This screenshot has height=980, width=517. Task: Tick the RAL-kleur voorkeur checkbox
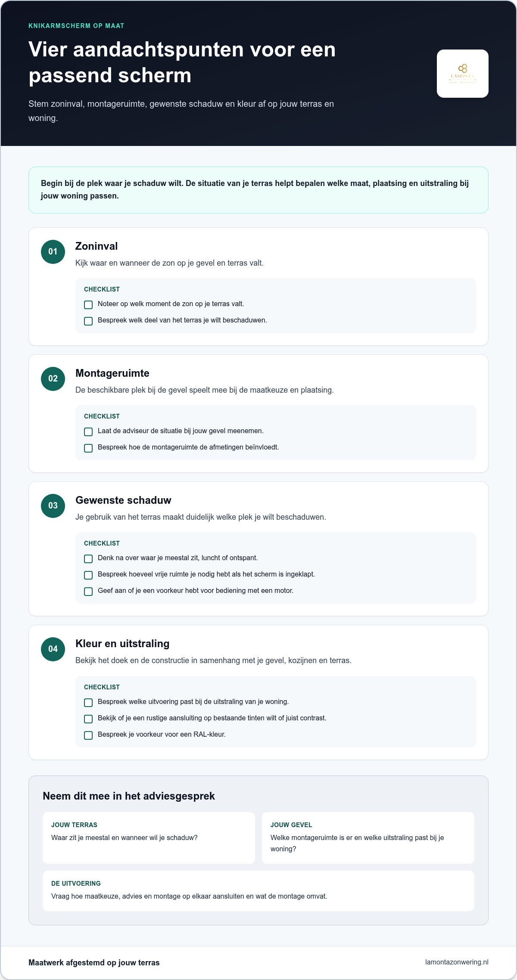pos(88,735)
